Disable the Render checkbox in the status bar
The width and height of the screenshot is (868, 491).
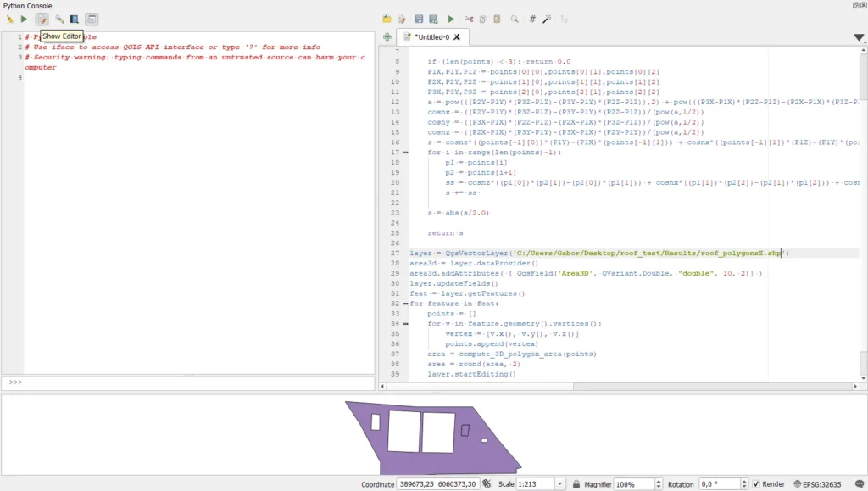756,483
